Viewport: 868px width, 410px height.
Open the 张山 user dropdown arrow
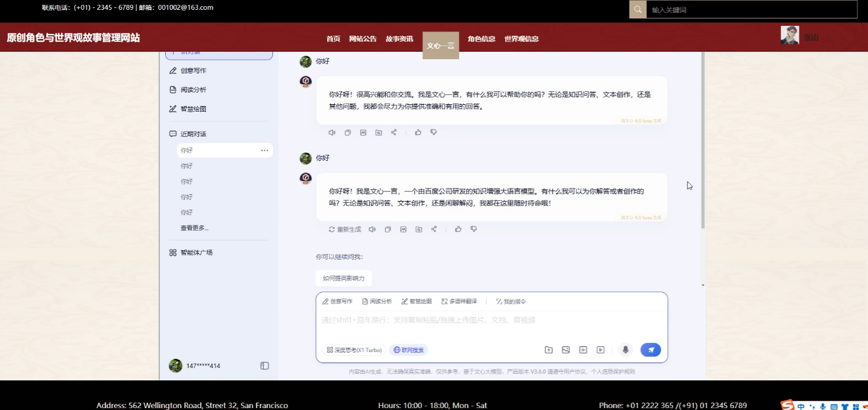[x=829, y=38]
